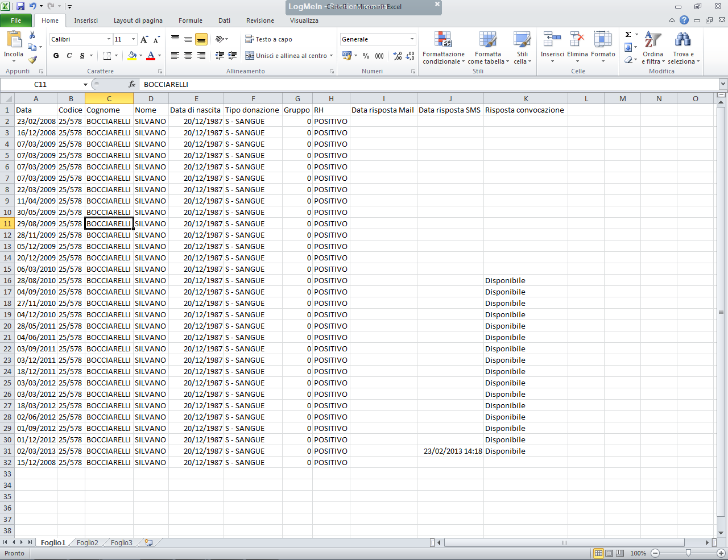
Task: Insert a new worksheet tab
Action: [x=148, y=542]
